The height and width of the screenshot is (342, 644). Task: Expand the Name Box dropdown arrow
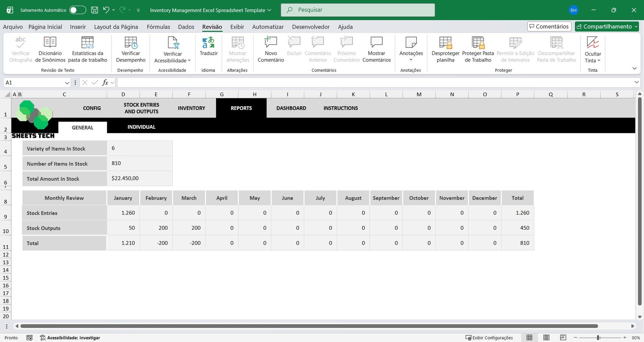click(67, 82)
